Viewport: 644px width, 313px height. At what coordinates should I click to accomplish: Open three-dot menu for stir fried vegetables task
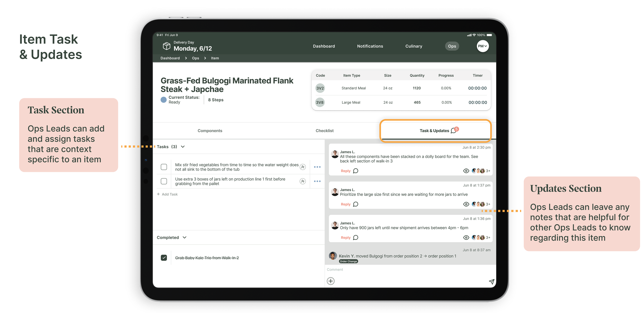tap(317, 167)
